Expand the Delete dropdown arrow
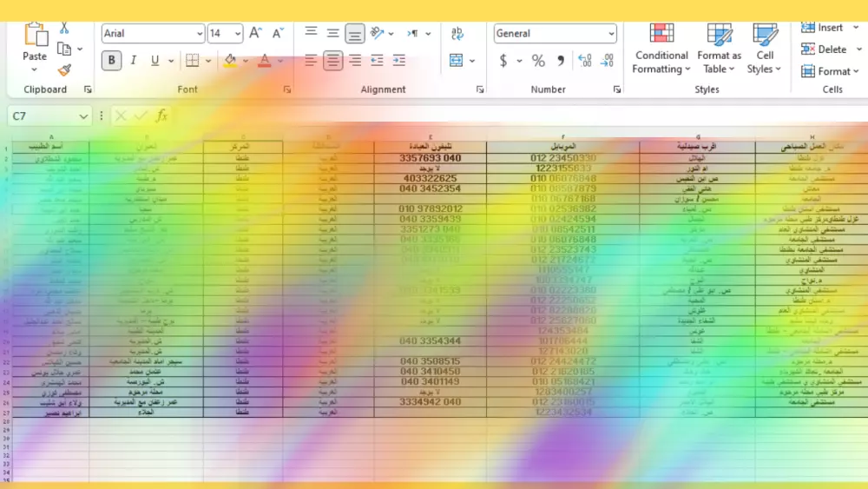The height and width of the screenshot is (489, 868). click(859, 50)
